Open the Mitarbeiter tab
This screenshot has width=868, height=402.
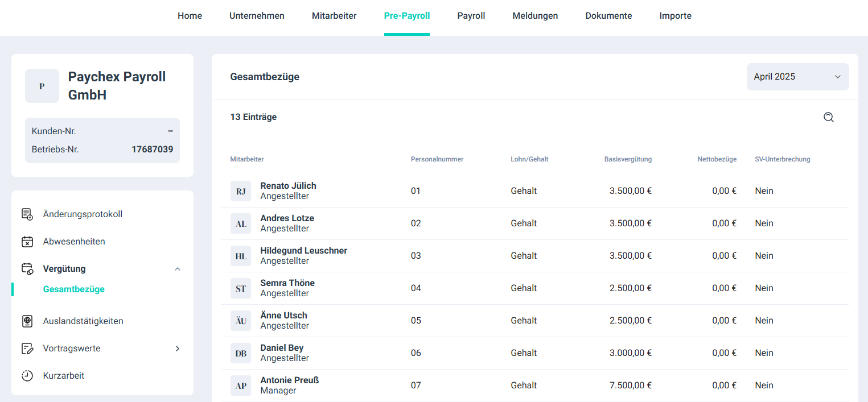[334, 16]
